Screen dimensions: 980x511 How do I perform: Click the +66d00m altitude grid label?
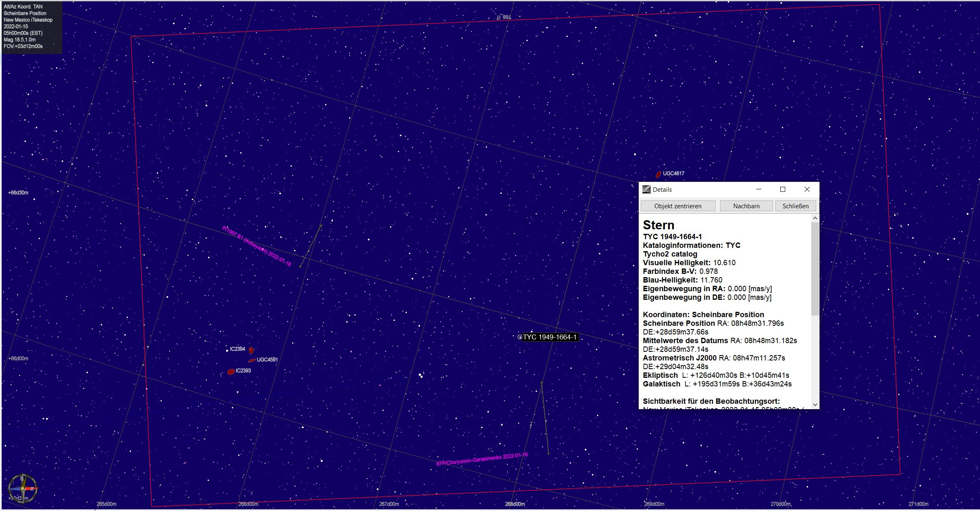click(x=18, y=358)
